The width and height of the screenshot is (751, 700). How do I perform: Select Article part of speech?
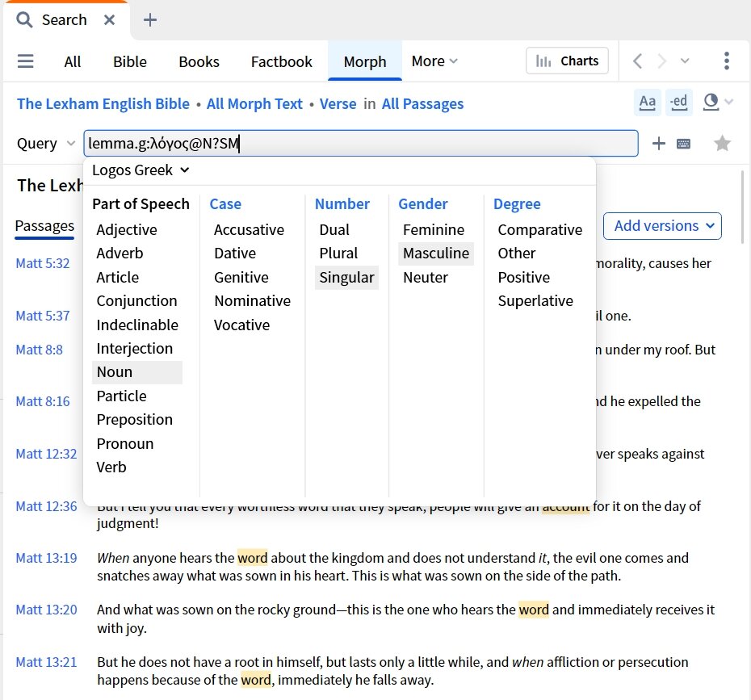117,277
